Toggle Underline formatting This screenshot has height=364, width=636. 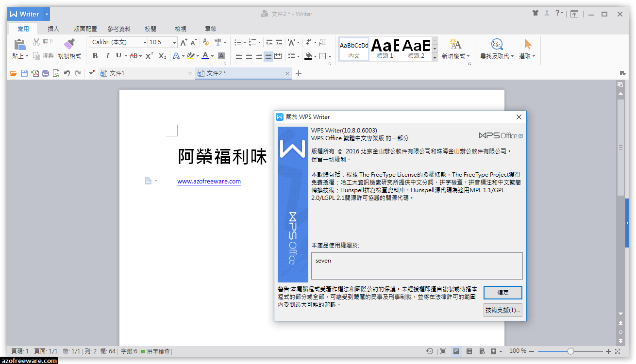tap(118, 56)
